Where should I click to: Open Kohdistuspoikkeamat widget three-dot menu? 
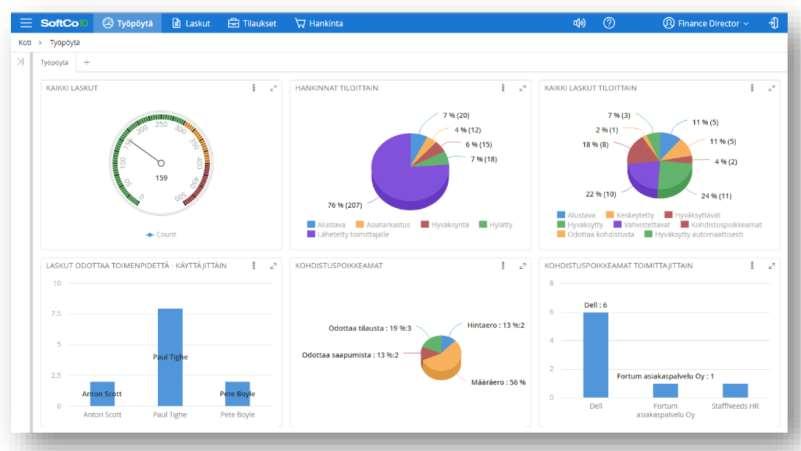point(503,266)
